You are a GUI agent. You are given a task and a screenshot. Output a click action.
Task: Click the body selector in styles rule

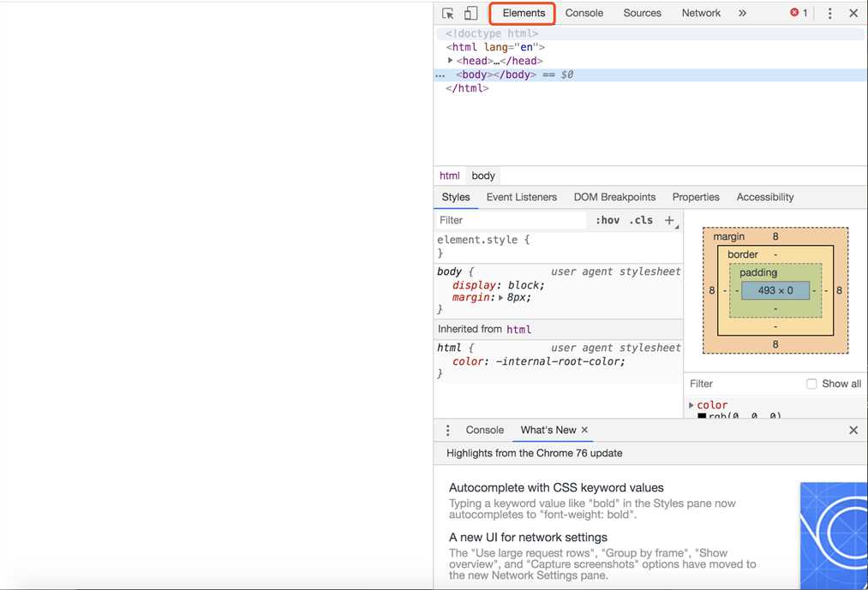(449, 271)
